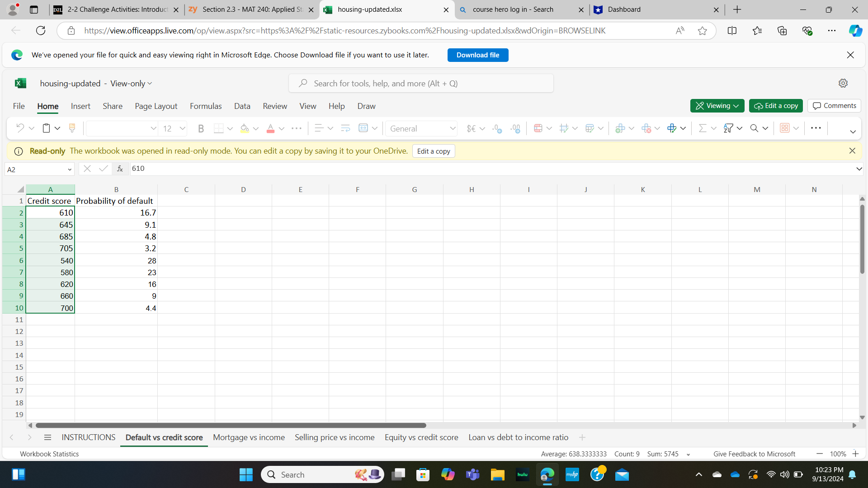Image resolution: width=868 pixels, height=488 pixels.
Task: Toggle the Viewing mode button
Action: [717, 106]
